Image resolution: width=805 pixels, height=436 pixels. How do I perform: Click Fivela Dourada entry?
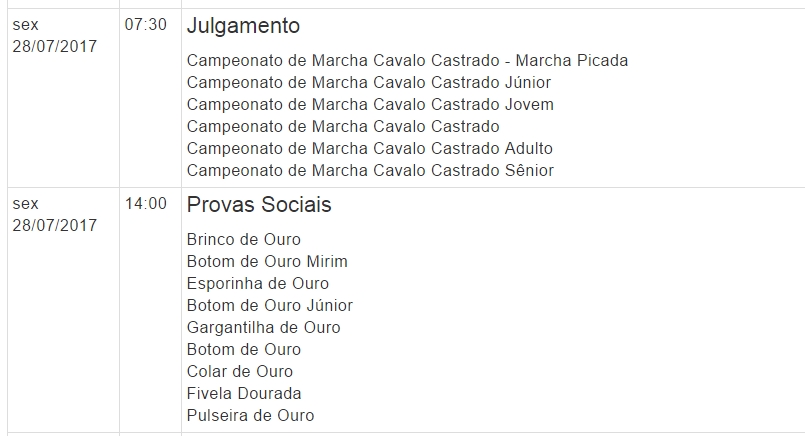click(244, 394)
